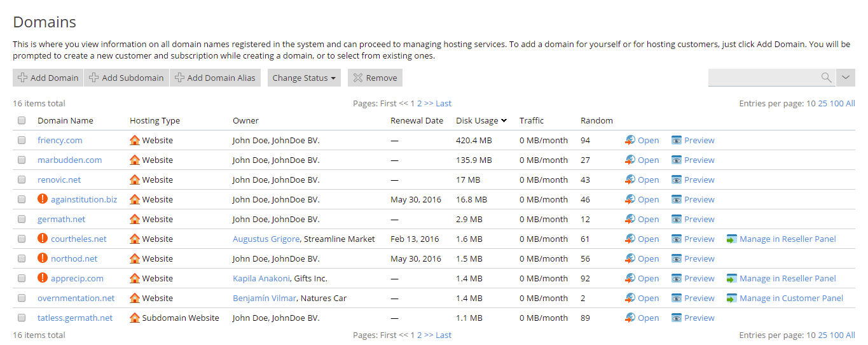Select the tatless.germath.net row checkbox
Image resolution: width=868 pixels, height=345 pixels.
pyautogui.click(x=22, y=318)
